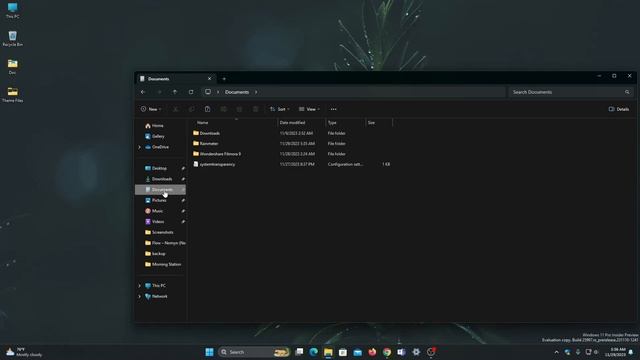Launch Firefox from taskbar

372,352
